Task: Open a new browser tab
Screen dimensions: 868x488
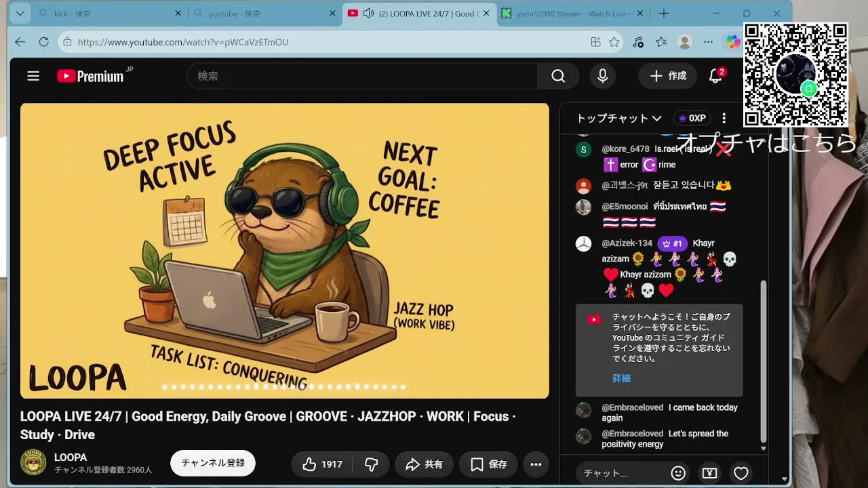Action: click(664, 14)
